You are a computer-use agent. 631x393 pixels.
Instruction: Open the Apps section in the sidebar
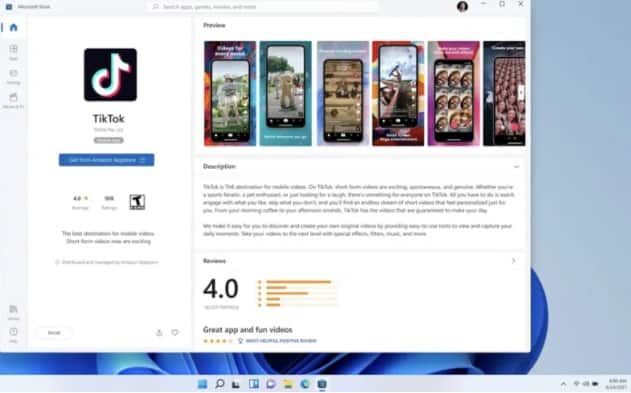coord(13,52)
